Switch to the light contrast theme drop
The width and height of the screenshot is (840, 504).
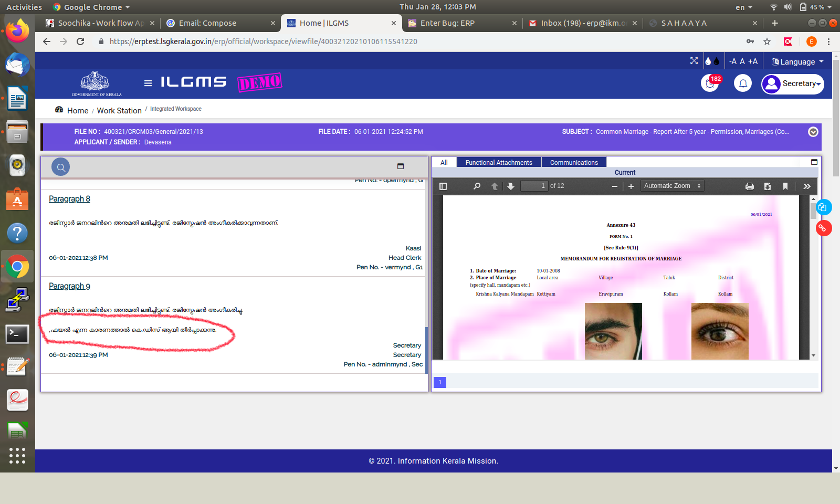[x=708, y=61]
